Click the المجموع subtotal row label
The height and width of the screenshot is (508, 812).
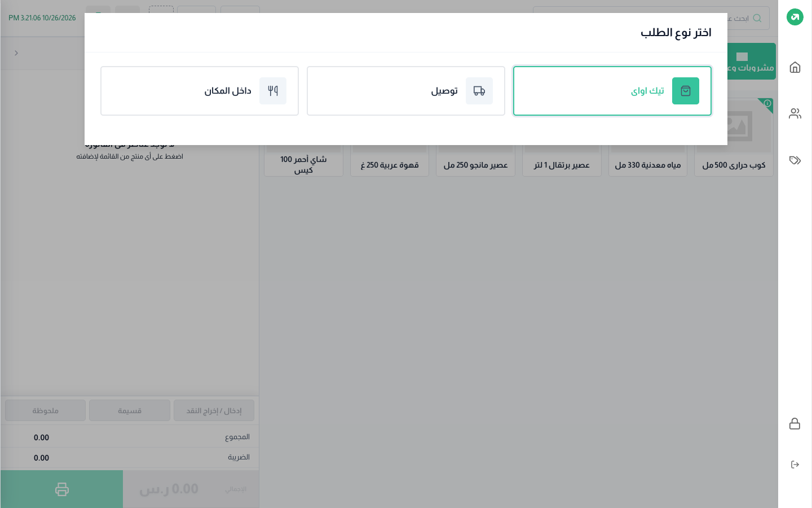[237, 437]
